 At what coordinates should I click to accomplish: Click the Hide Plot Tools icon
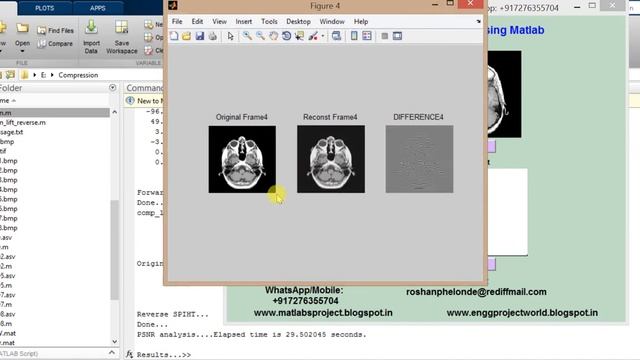click(384, 36)
